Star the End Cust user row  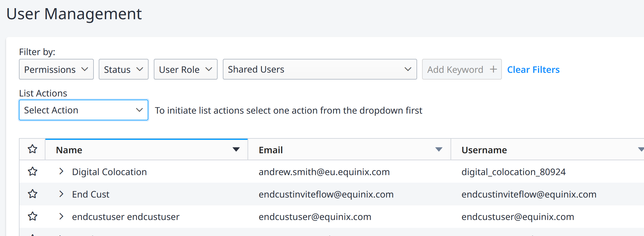(x=32, y=194)
